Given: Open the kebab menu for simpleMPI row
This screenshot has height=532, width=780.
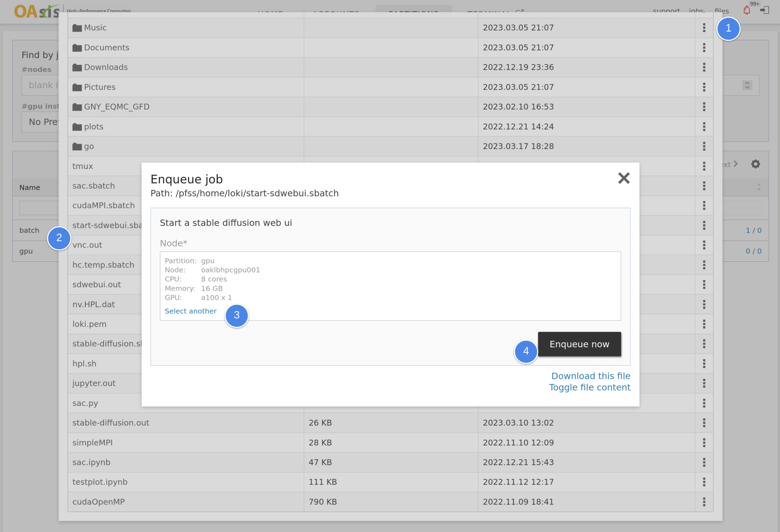Looking at the screenshot, I should click(x=704, y=442).
